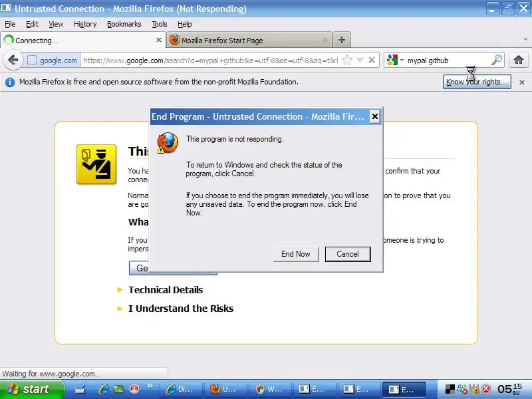
Task: Click the red round quick launch icon
Action: pyautogui.click(x=134, y=389)
